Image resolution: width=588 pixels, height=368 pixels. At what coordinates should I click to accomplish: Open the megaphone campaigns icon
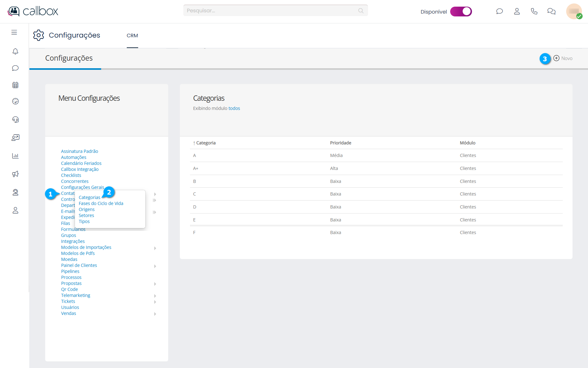pyautogui.click(x=15, y=174)
